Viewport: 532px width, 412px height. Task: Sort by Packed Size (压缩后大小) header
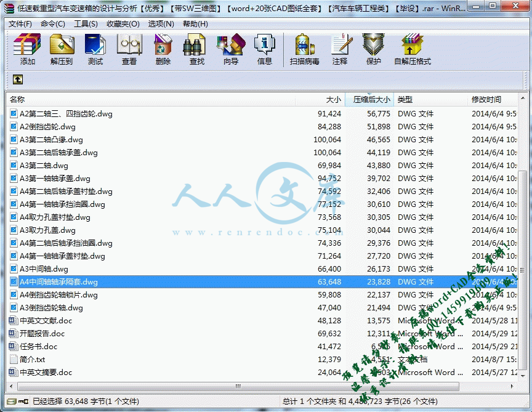tap(369, 99)
